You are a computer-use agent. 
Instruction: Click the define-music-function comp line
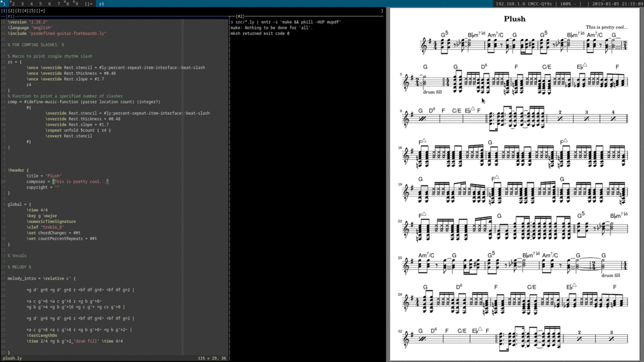84,102
